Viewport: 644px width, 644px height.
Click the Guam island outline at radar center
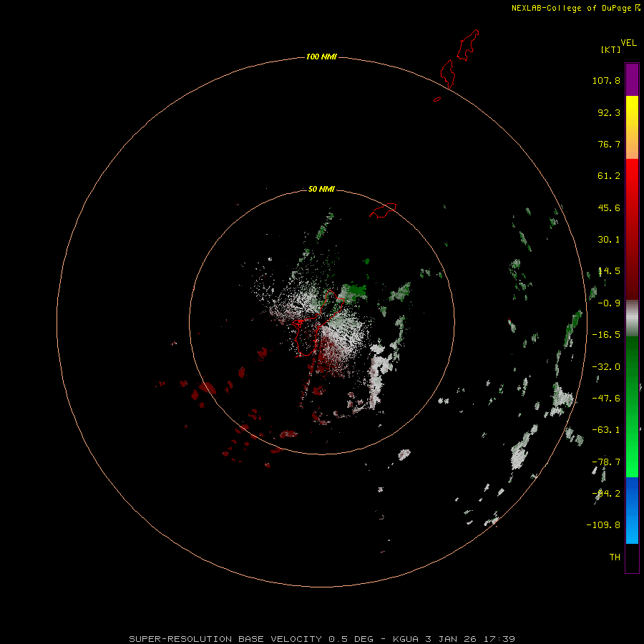(317, 323)
